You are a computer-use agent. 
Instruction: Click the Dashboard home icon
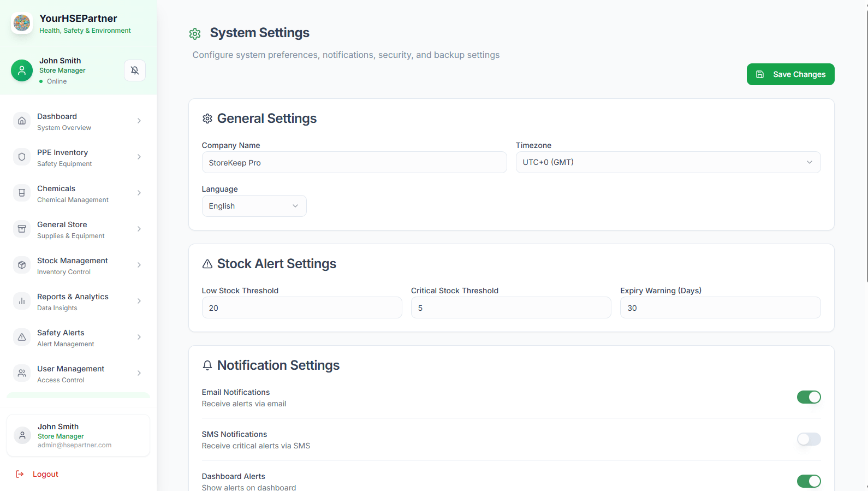pyautogui.click(x=22, y=121)
